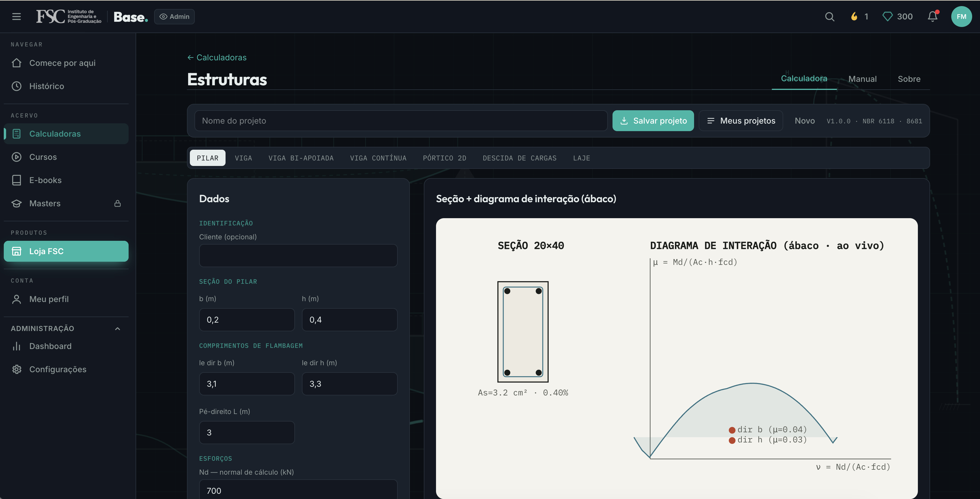980x499 pixels.
Task: Click the le dir b (m) field
Action: point(247,384)
